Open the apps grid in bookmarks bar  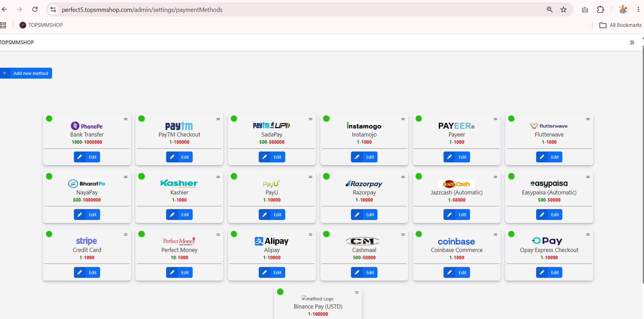point(3,25)
